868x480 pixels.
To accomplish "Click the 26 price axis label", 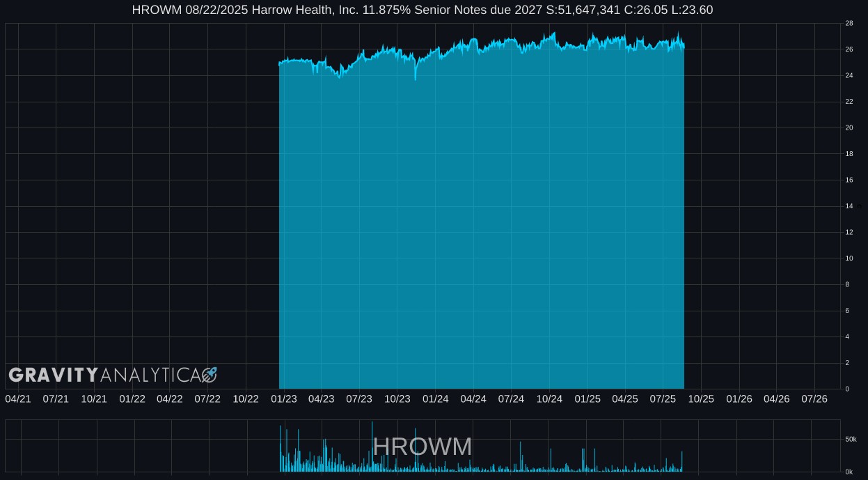I will 849,49.
